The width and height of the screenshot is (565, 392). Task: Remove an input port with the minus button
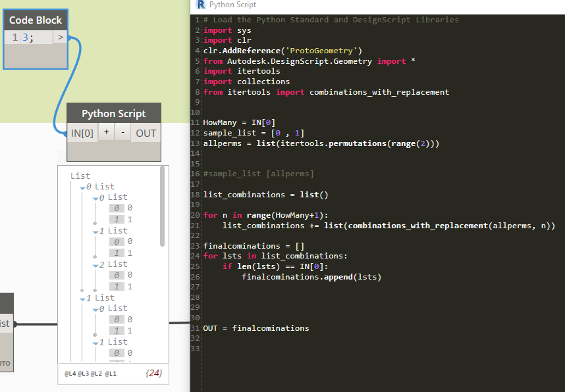(122, 133)
